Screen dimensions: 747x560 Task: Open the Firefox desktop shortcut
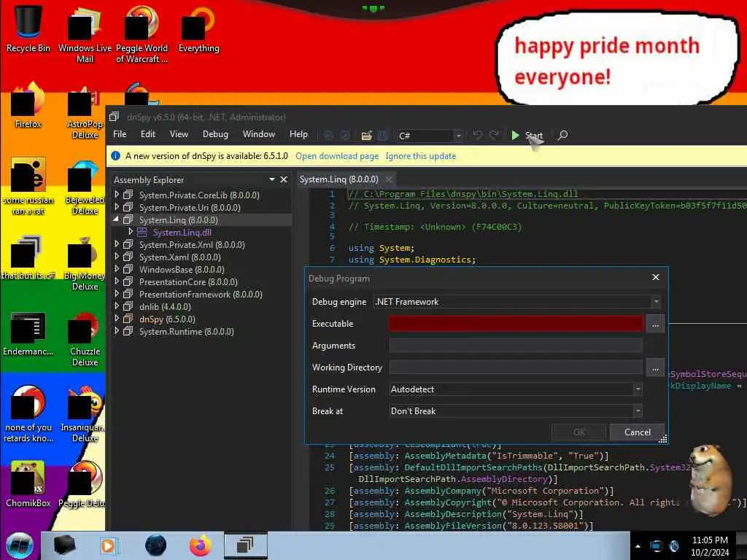(x=28, y=106)
